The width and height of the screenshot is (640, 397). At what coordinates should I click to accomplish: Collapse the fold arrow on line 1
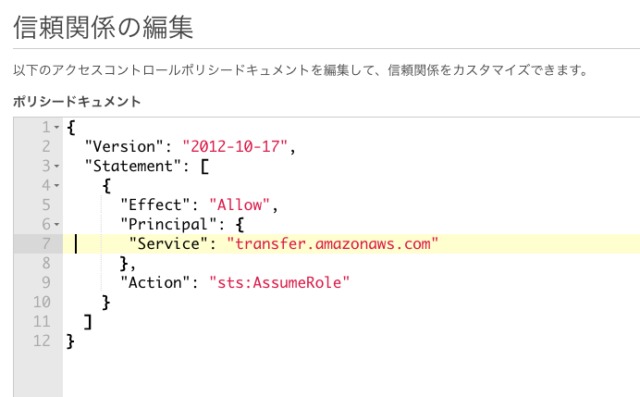(57, 128)
